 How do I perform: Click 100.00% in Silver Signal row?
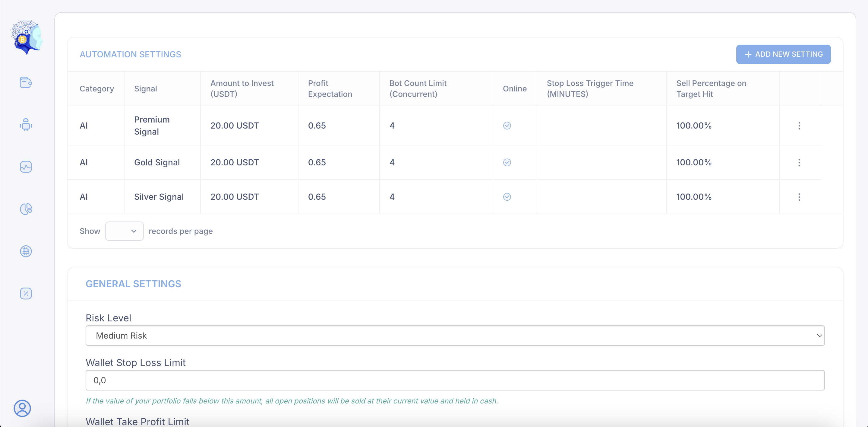pyautogui.click(x=694, y=197)
